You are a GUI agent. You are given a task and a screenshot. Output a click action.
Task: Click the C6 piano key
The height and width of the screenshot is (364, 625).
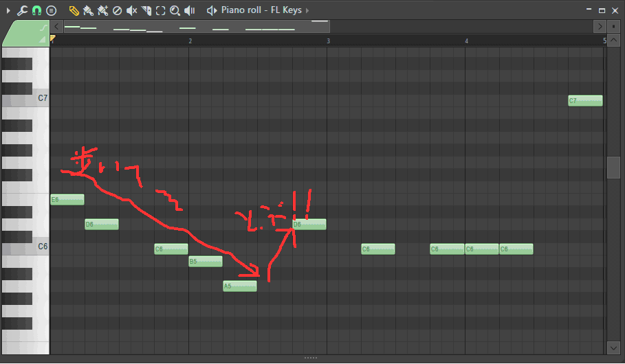[25, 249]
